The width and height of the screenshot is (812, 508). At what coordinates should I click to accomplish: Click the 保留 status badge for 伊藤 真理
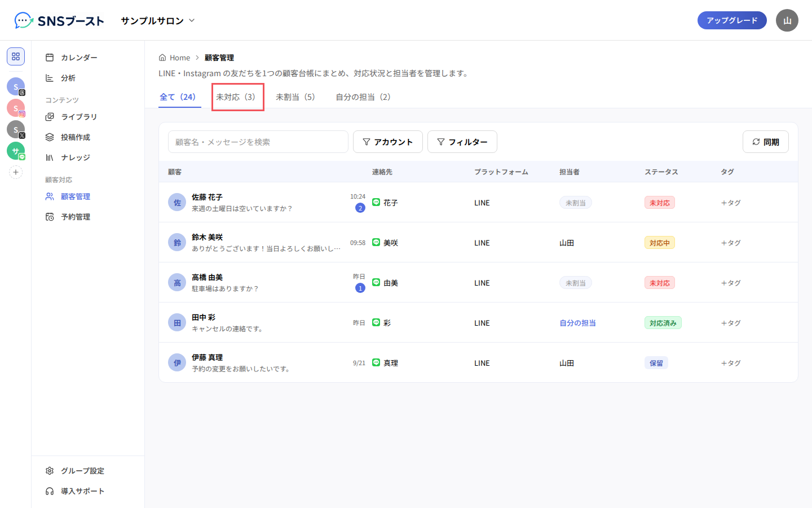pyautogui.click(x=656, y=363)
